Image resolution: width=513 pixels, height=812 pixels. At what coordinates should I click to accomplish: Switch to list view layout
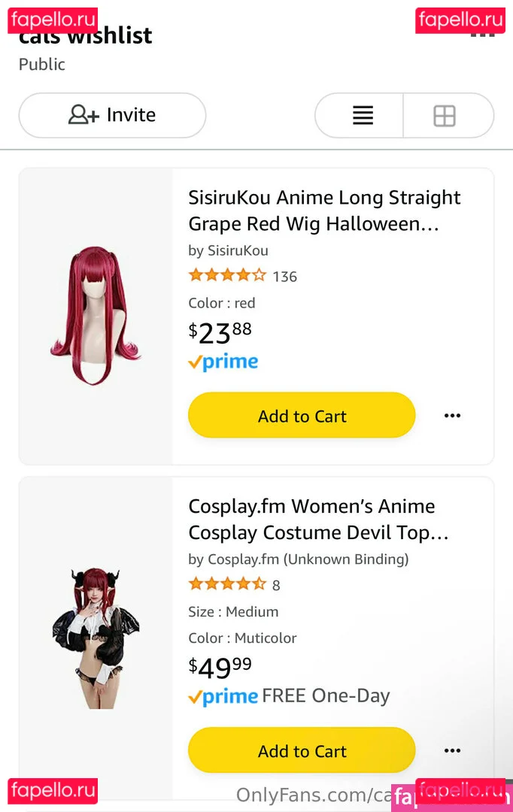(x=363, y=116)
